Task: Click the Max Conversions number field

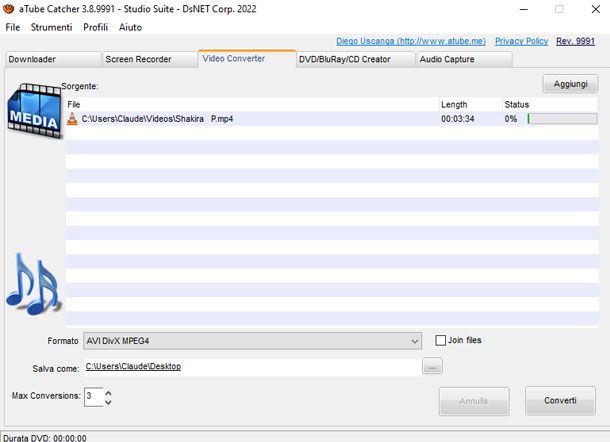Action: (94, 397)
